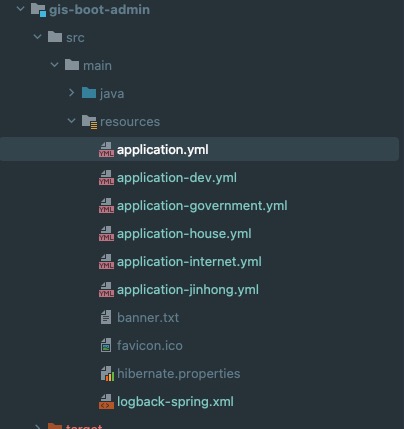Collapse the resources folder chevron
The width and height of the screenshot is (404, 429).
pyautogui.click(x=71, y=121)
